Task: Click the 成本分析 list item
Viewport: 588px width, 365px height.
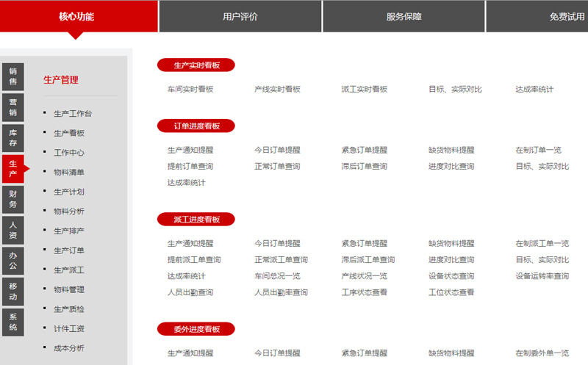Action: [x=69, y=348]
